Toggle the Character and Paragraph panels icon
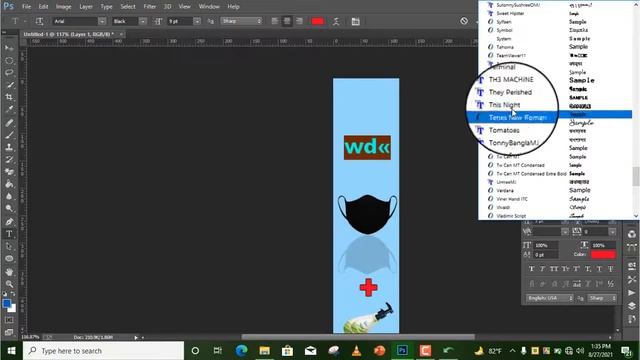Image resolution: width=640 pixels, height=360 pixels. [x=356, y=21]
